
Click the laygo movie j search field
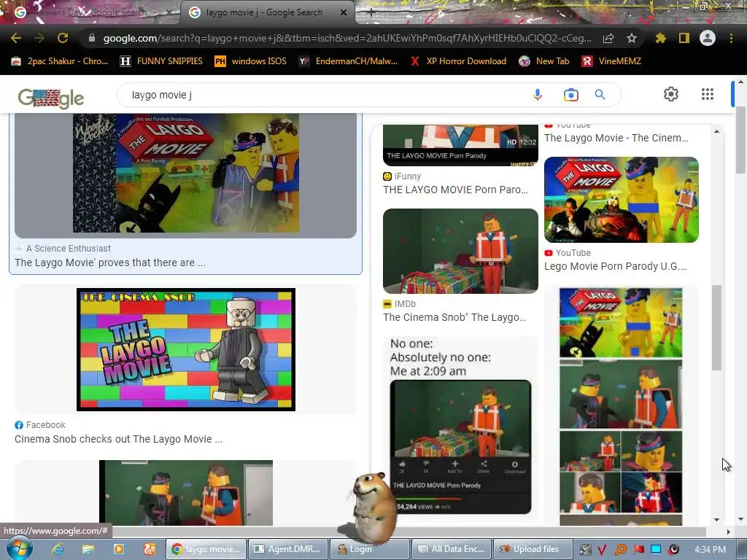coord(324,95)
